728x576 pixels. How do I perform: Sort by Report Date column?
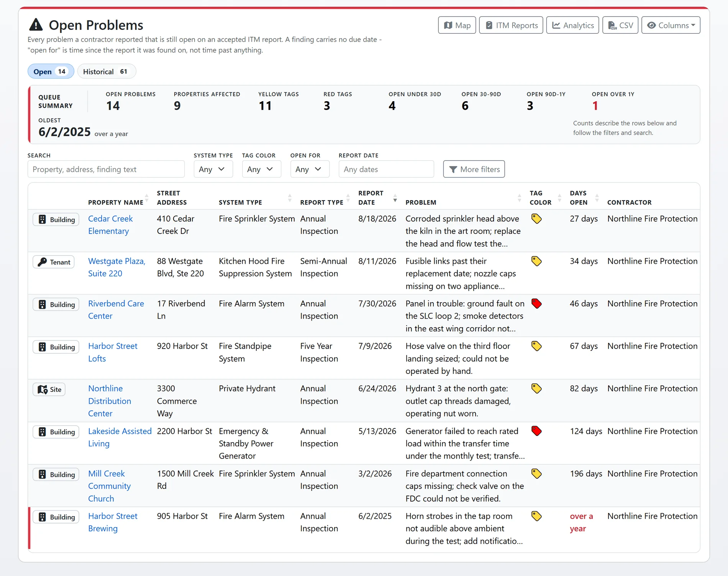click(x=377, y=198)
